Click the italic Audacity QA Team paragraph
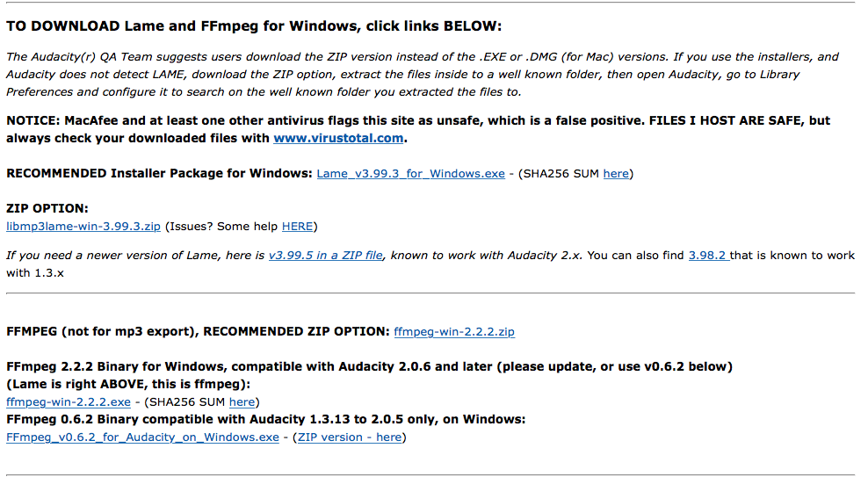868x477 pixels. (x=422, y=74)
